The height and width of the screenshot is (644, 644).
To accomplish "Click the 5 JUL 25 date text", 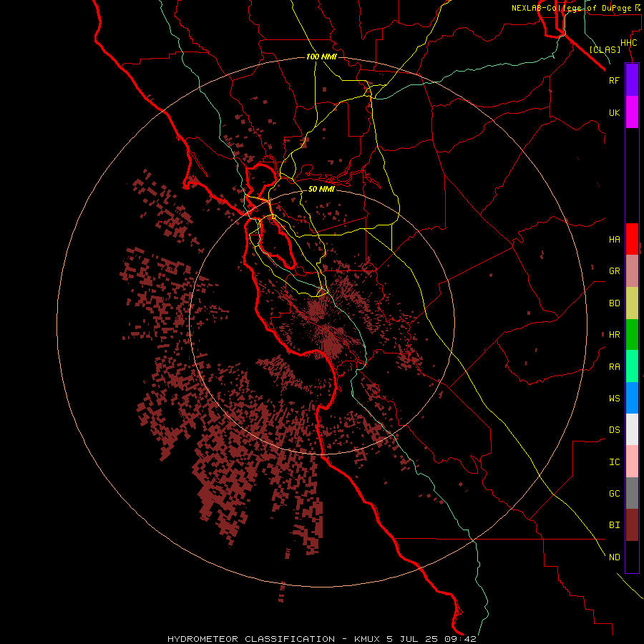I will pos(413,639).
